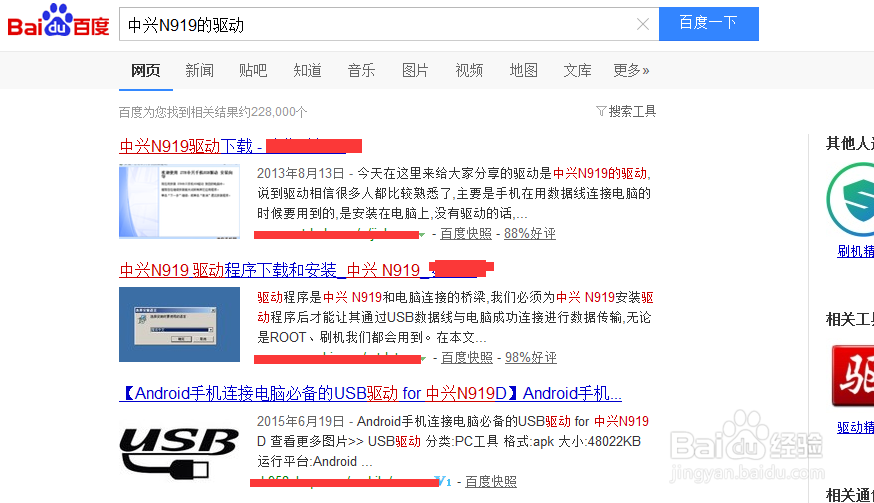Open the 驱动精 sidebar link

(x=856, y=428)
